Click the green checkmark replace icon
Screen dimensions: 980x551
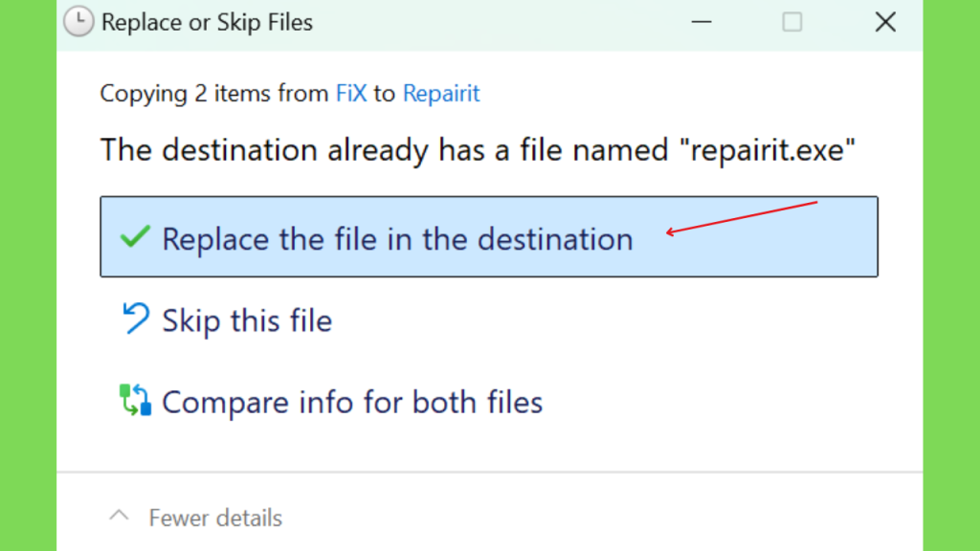pos(135,237)
